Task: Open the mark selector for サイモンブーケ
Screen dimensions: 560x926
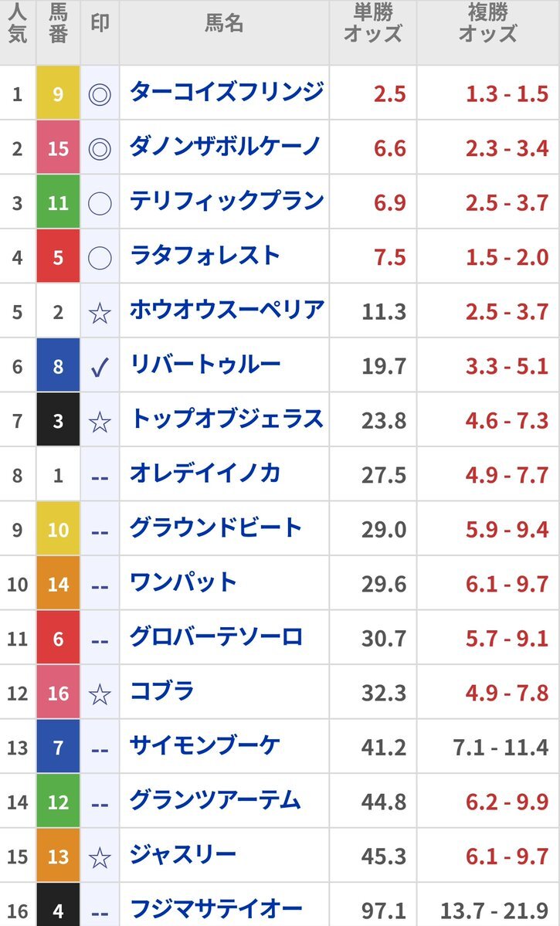Action: [x=100, y=749]
